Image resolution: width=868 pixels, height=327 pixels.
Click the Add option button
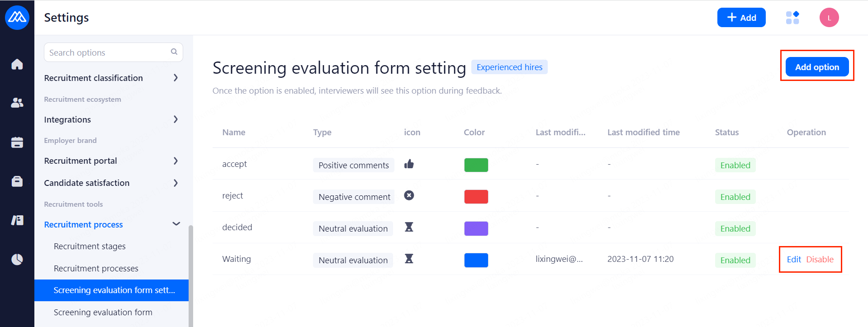817,67
